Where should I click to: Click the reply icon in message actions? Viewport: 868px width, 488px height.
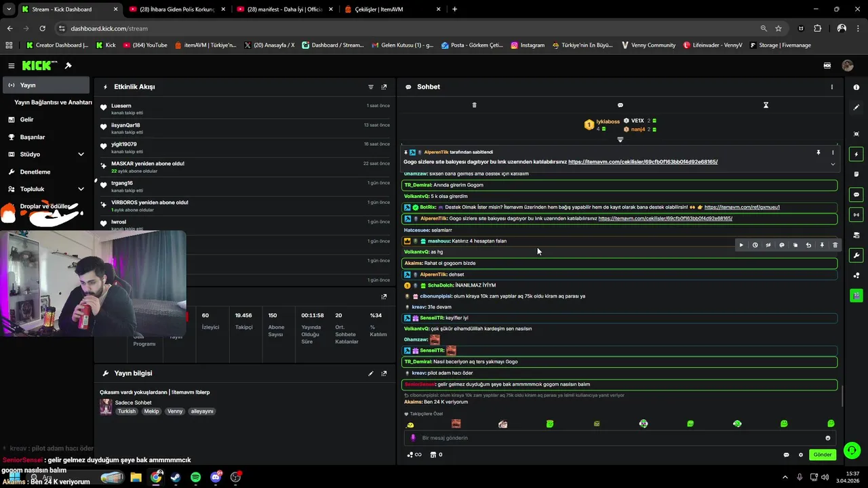coord(782,245)
